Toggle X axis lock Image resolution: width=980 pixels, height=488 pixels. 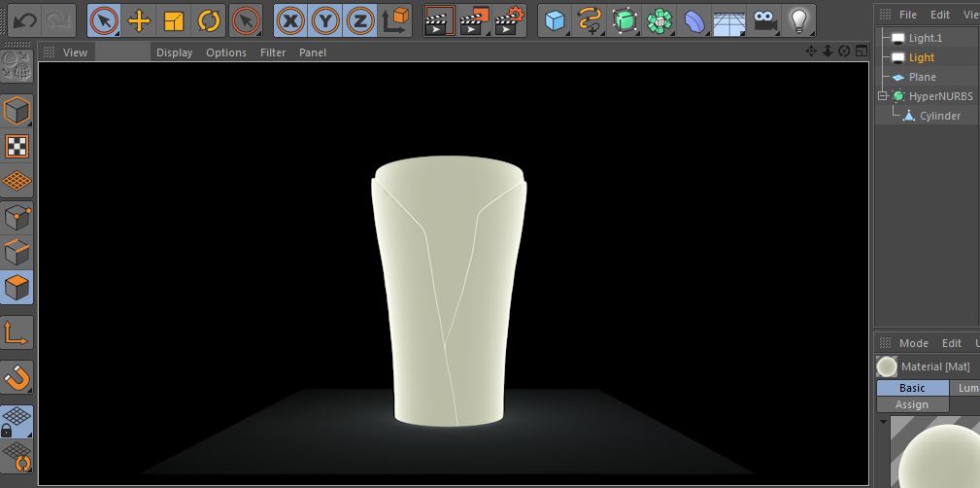pos(290,20)
